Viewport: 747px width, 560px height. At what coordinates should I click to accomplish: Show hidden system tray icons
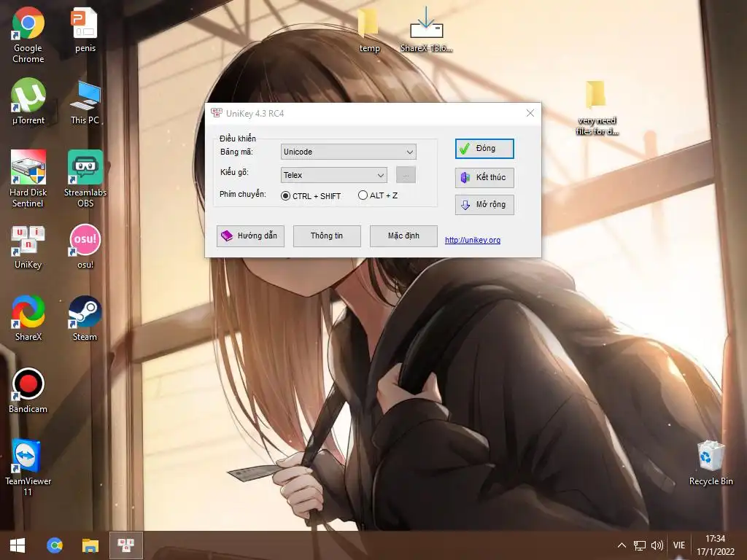(x=622, y=545)
